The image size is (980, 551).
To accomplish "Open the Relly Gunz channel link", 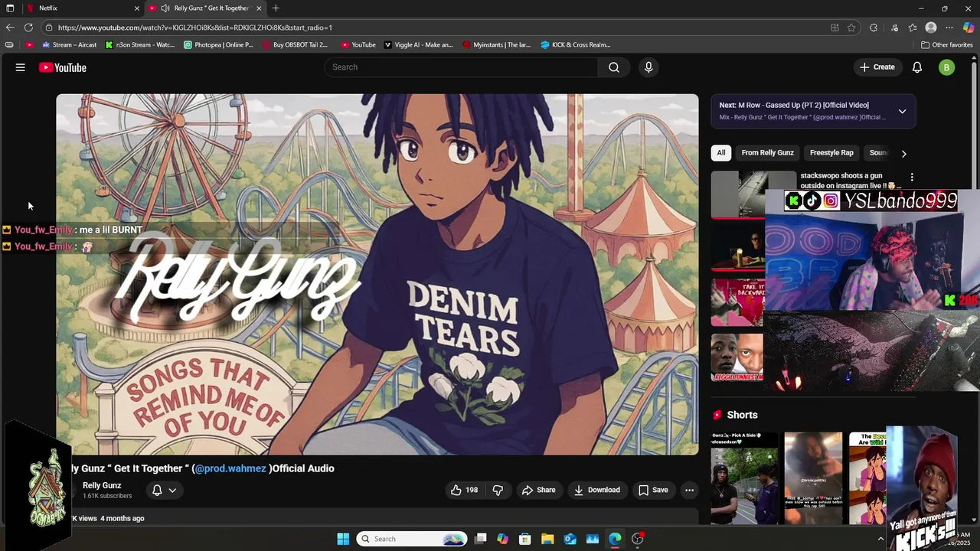I will pos(102,485).
